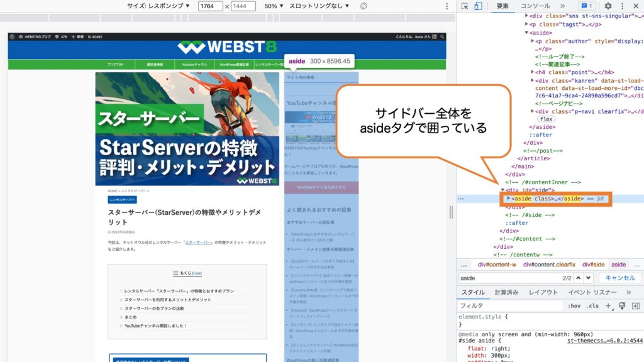Go to previous search result arrow
The image size is (644, 362).
(x=579, y=278)
